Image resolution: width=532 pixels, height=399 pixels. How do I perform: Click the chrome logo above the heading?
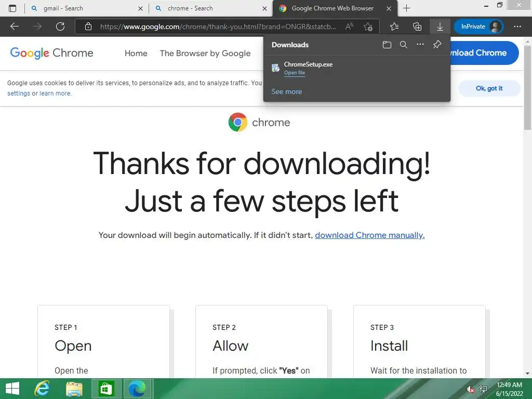point(259,122)
